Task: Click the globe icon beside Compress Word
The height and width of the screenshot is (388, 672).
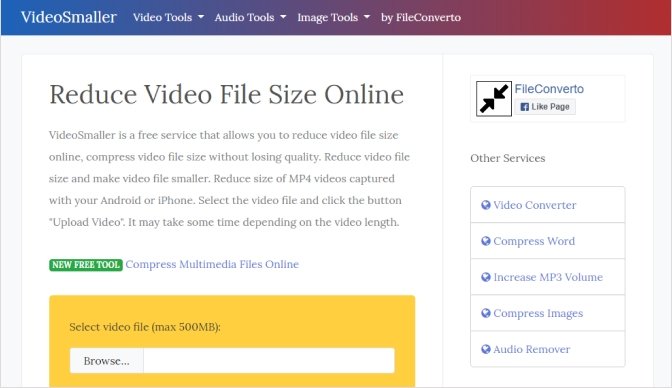Action: (486, 241)
